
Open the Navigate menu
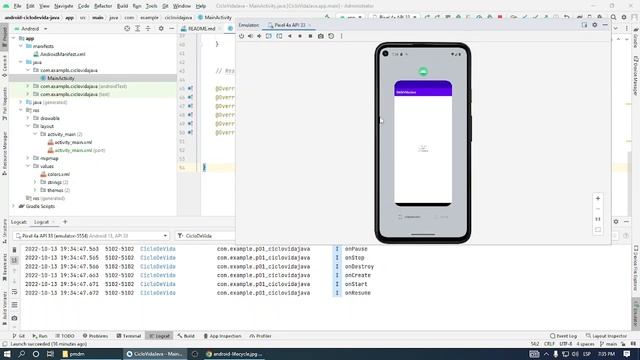pos(64,6)
